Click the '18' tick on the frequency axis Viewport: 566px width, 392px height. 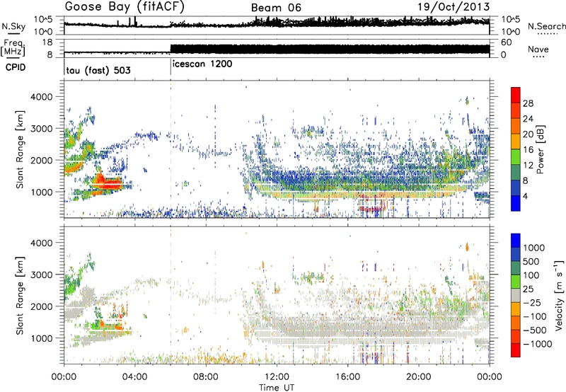(x=47, y=42)
